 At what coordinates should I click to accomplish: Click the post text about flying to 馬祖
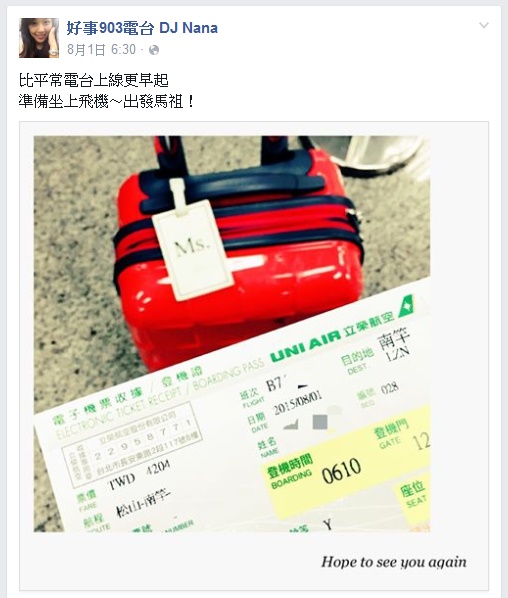coord(107,101)
